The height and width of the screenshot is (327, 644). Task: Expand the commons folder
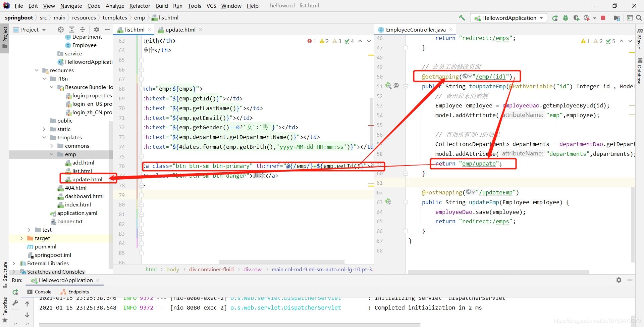52,146
